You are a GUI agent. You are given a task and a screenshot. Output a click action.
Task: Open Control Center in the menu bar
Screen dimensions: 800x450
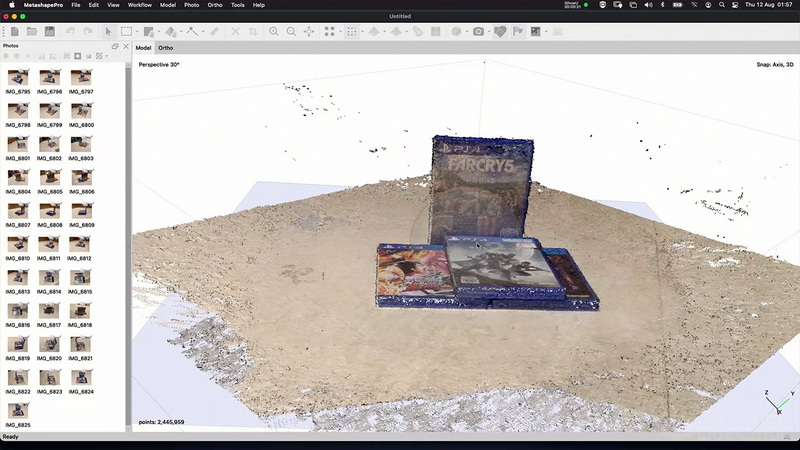pyautogui.click(x=735, y=5)
